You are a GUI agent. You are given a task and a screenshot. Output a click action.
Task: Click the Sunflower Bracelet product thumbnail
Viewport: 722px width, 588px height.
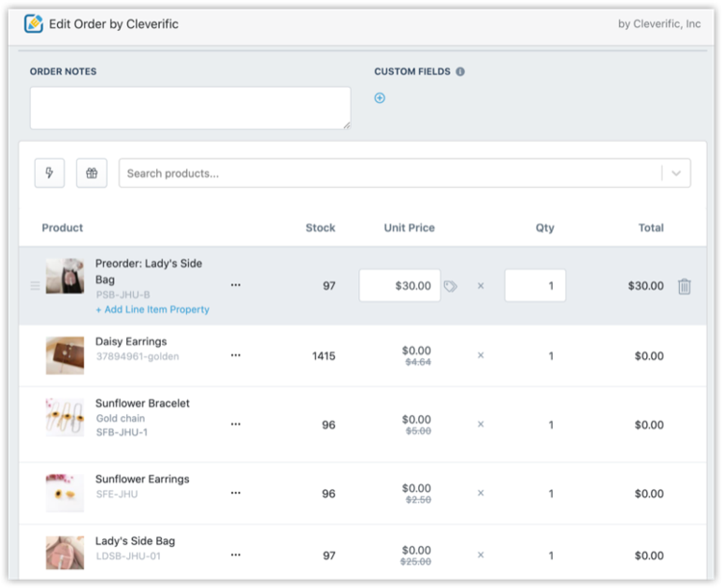[x=65, y=417]
